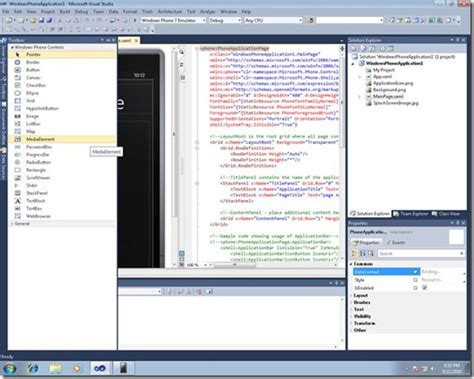Expand the Visibility properties category

pyautogui.click(x=351, y=316)
